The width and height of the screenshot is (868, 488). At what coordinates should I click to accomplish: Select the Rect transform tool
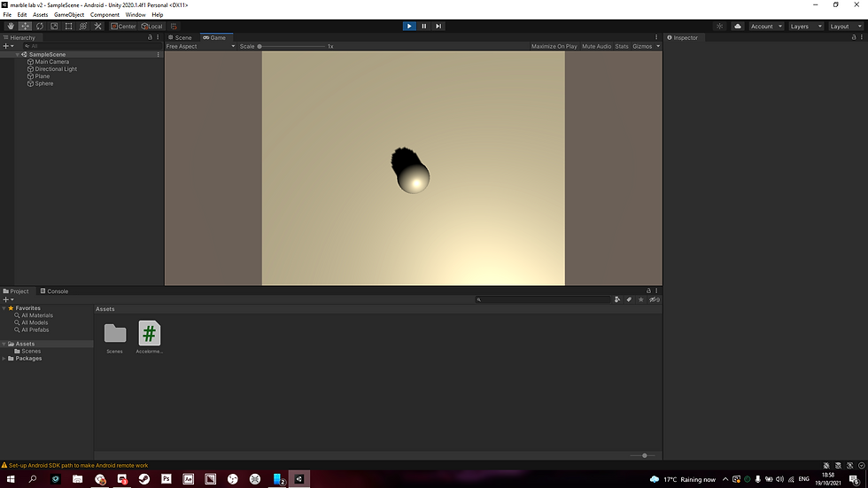69,26
